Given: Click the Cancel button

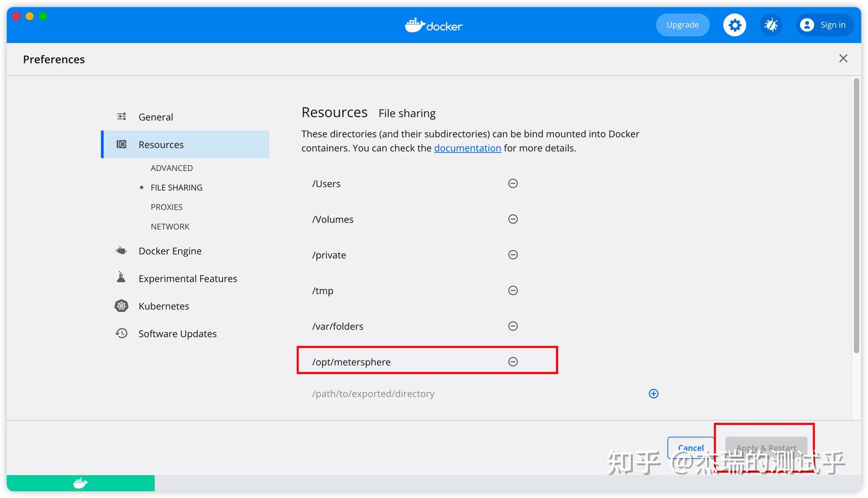Looking at the screenshot, I should [691, 448].
